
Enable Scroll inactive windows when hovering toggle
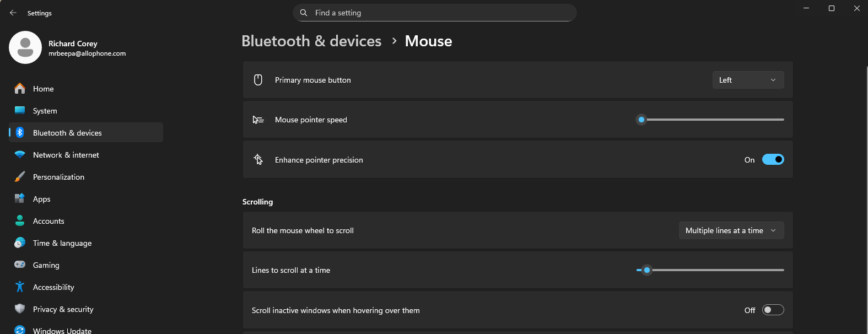[x=773, y=310]
